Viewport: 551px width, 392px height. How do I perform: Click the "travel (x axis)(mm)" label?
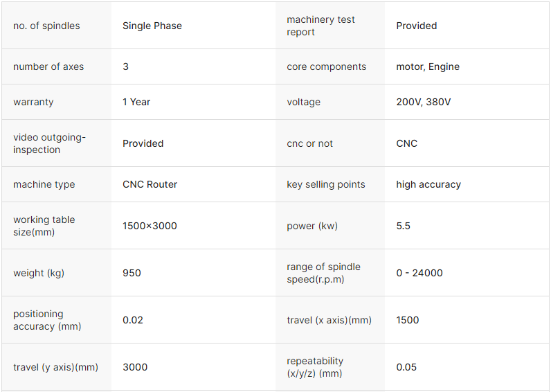click(x=329, y=320)
